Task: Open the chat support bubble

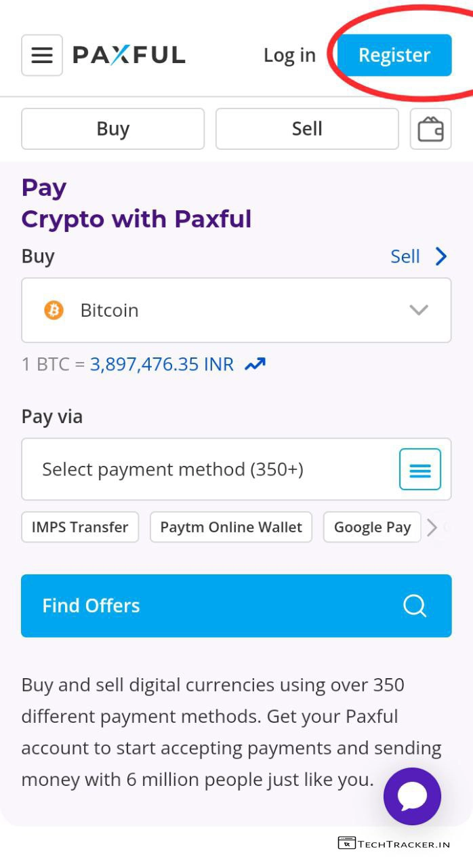Action: 412,796
